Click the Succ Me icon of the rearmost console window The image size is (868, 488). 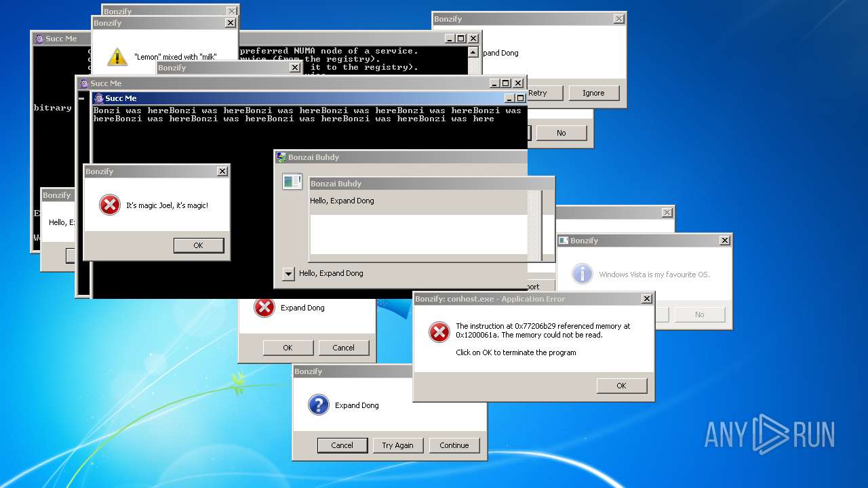pyautogui.click(x=39, y=39)
